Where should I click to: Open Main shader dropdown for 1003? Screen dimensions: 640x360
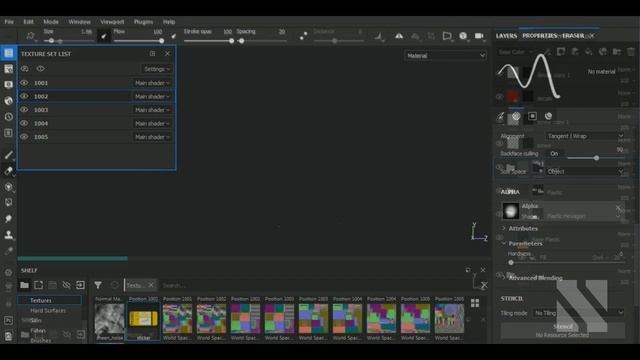[x=152, y=110]
